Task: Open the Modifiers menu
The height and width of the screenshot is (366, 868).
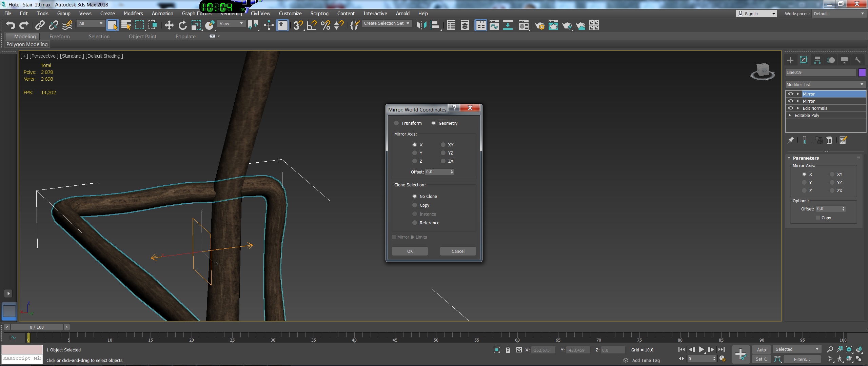Action: coord(133,14)
